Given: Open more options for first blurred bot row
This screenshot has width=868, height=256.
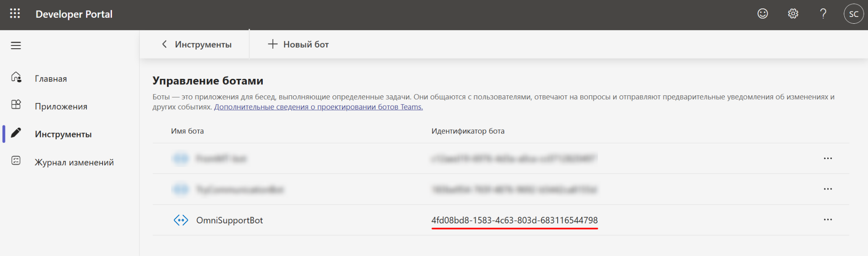Looking at the screenshot, I should (x=828, y=158).
